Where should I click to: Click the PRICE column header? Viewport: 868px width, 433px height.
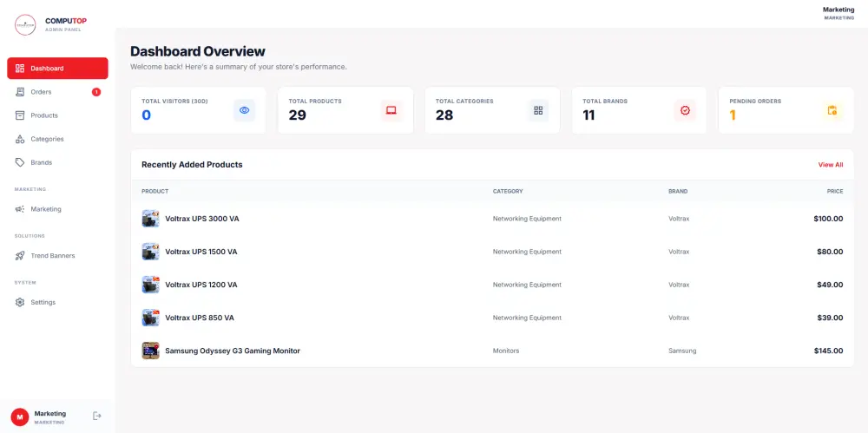(835, 191)
